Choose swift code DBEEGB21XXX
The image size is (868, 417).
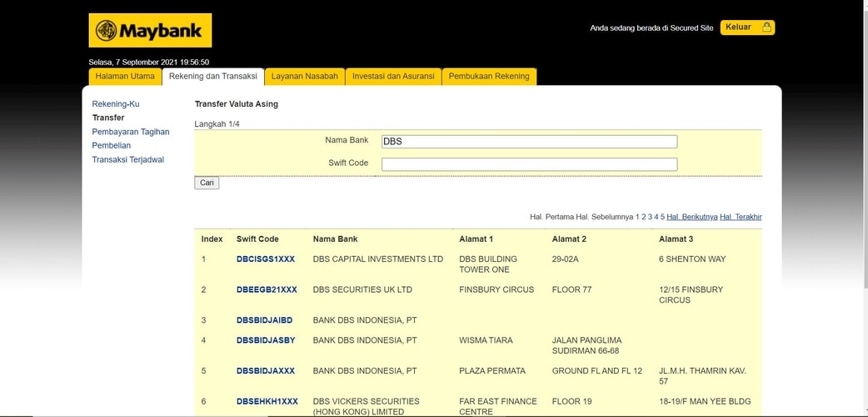267,290
